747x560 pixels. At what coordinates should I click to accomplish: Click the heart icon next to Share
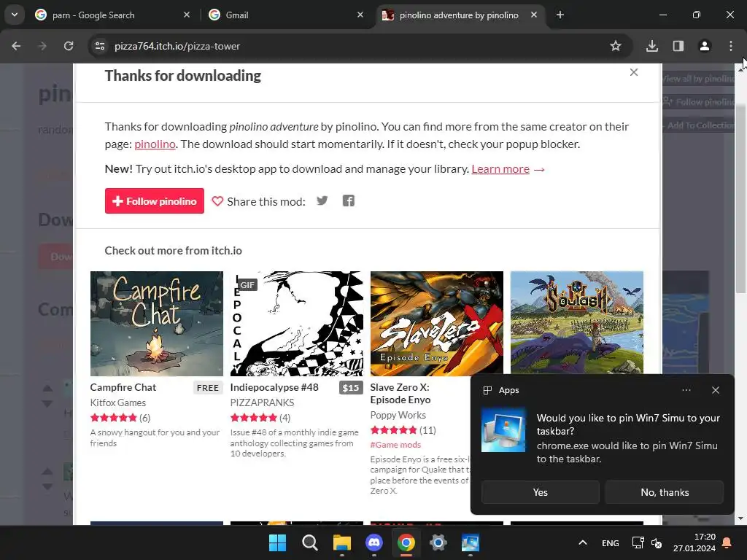point(217,201)
